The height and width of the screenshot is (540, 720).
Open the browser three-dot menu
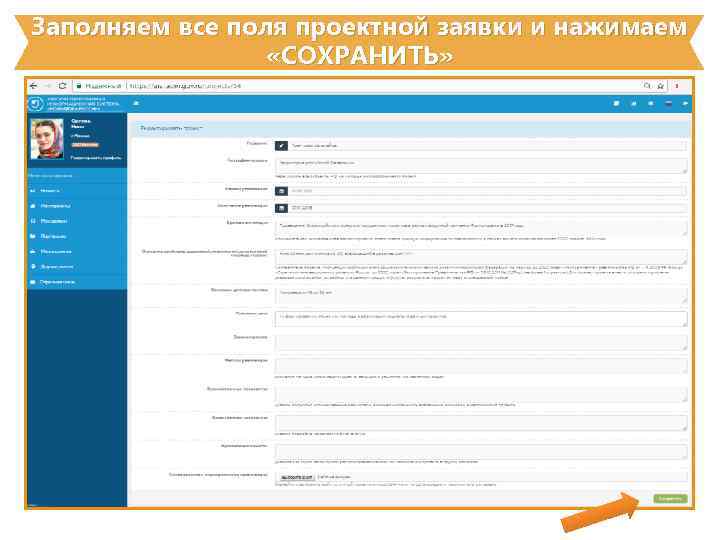click(677, 86)
